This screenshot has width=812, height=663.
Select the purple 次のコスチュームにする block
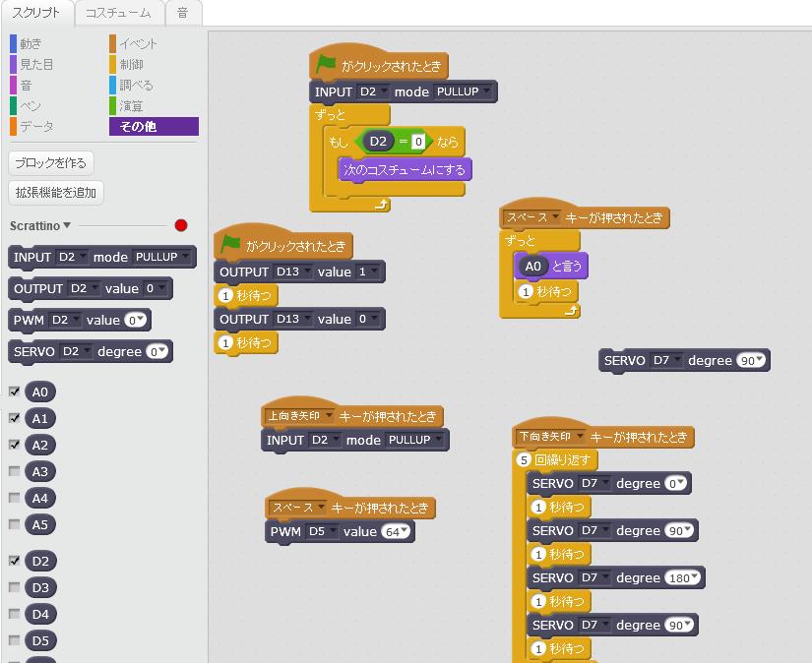point(405,169)
